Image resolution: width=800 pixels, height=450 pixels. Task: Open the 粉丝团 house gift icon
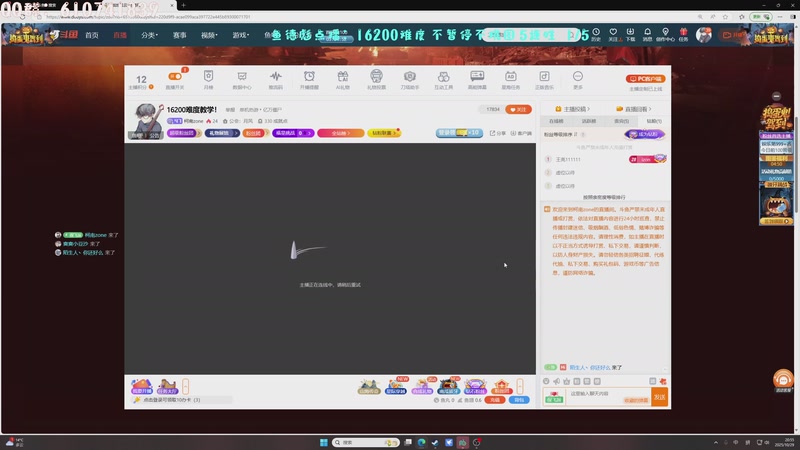pyautogui.click(x=502, y=386)
